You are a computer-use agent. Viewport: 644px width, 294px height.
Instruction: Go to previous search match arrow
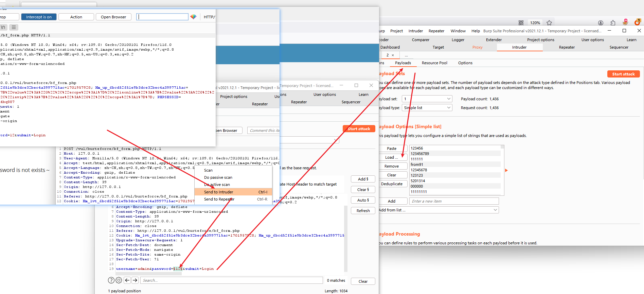click(127, 280)
